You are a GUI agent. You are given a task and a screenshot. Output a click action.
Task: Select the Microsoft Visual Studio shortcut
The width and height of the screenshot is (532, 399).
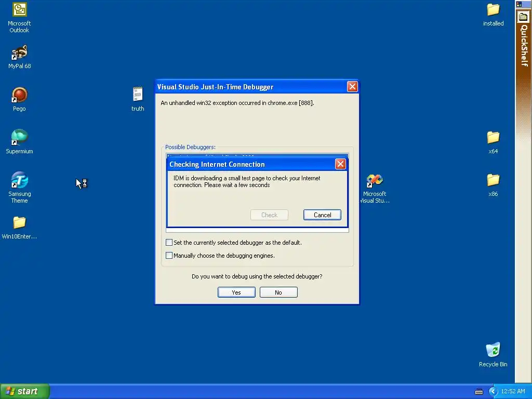tap(375, 189)
